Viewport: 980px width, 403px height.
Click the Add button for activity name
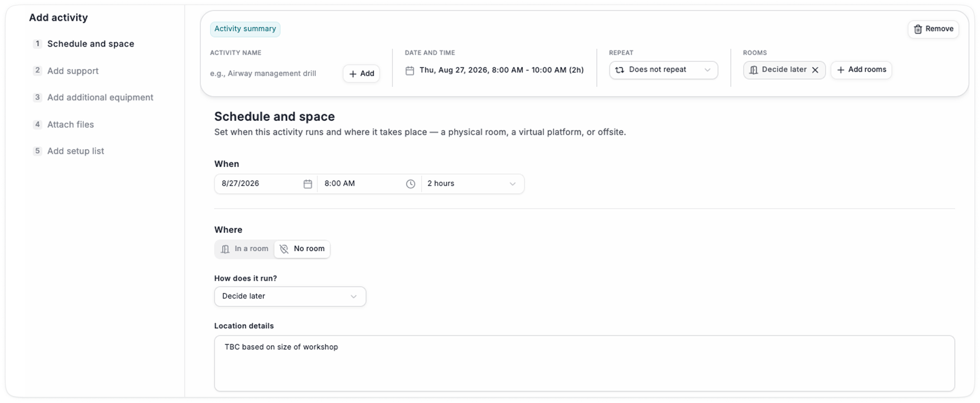tap(361, 74)
